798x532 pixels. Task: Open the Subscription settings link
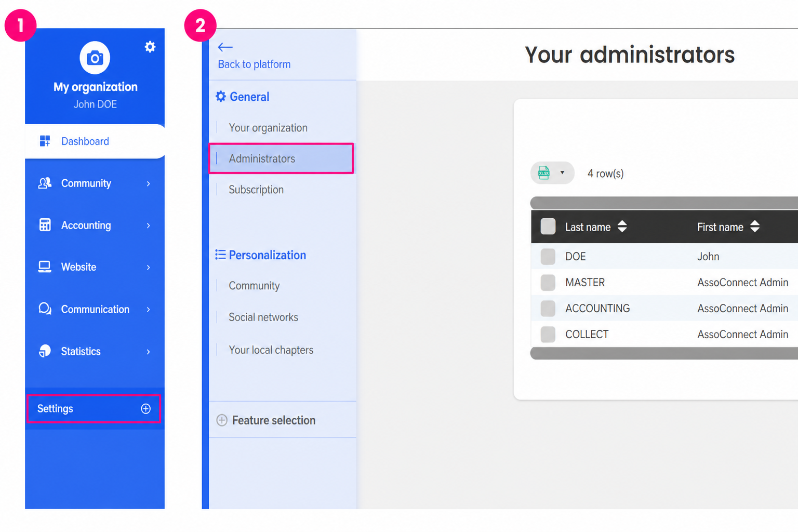click(256, 190)
